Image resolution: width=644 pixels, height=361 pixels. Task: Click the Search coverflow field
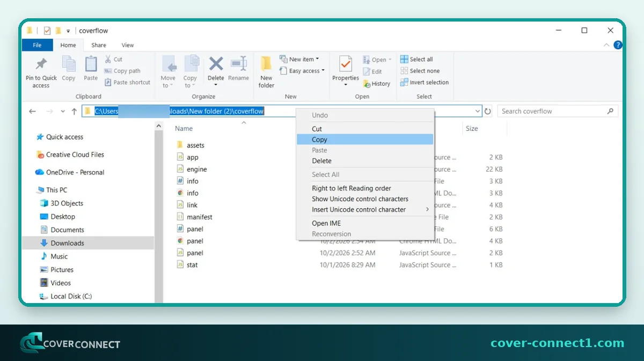[558, 111]
